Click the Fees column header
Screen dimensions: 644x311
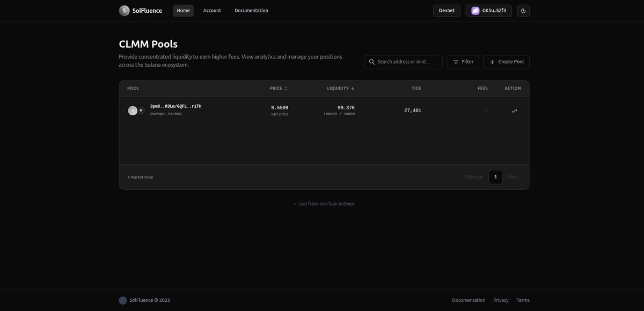[482, 88]
